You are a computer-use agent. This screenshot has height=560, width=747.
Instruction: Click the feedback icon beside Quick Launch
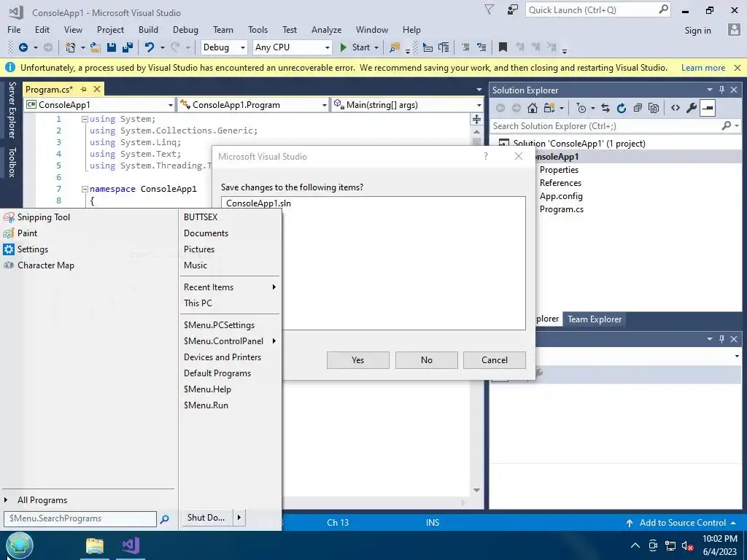tap(512, 9)
